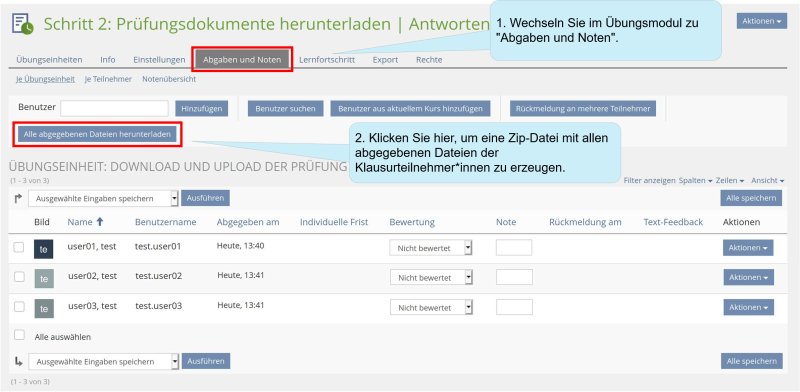Screen dimensions: 800x392
Task: Click the Benutzer text input field
Action: coord(114,108)
